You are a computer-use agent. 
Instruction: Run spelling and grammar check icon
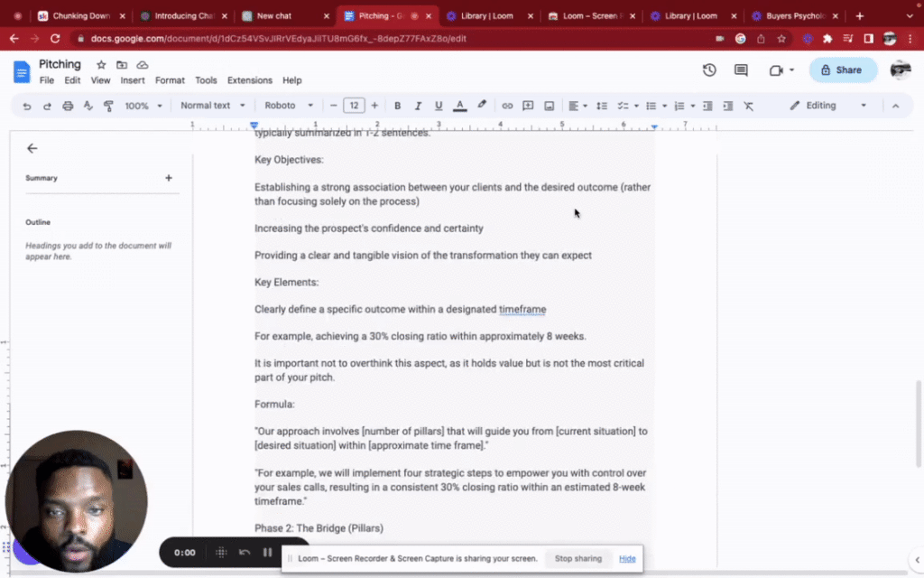click(x=88, y=107)
